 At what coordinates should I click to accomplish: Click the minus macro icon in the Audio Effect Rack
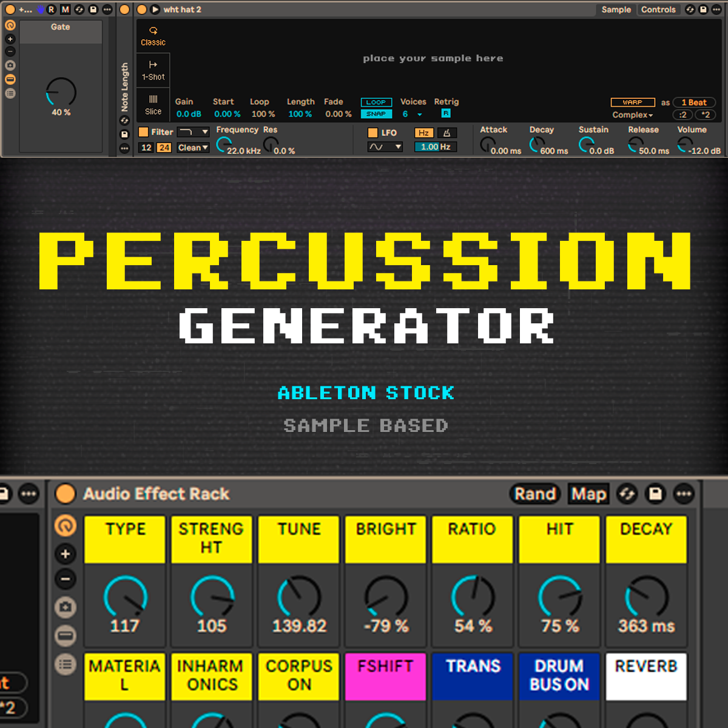(x=66, y=579)
